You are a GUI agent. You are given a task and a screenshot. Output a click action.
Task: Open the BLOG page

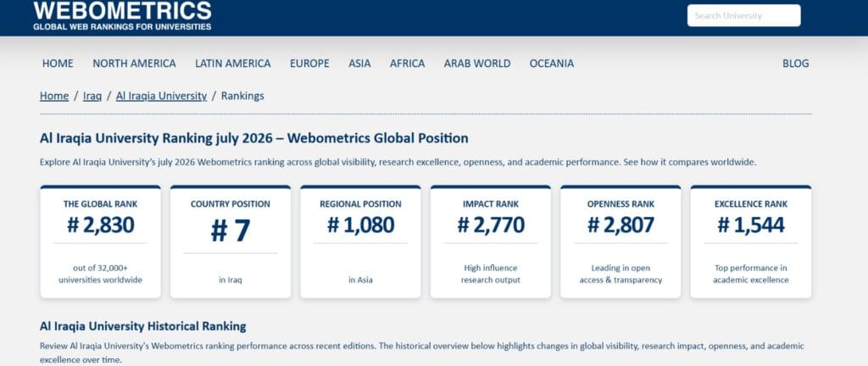(795, 64)
